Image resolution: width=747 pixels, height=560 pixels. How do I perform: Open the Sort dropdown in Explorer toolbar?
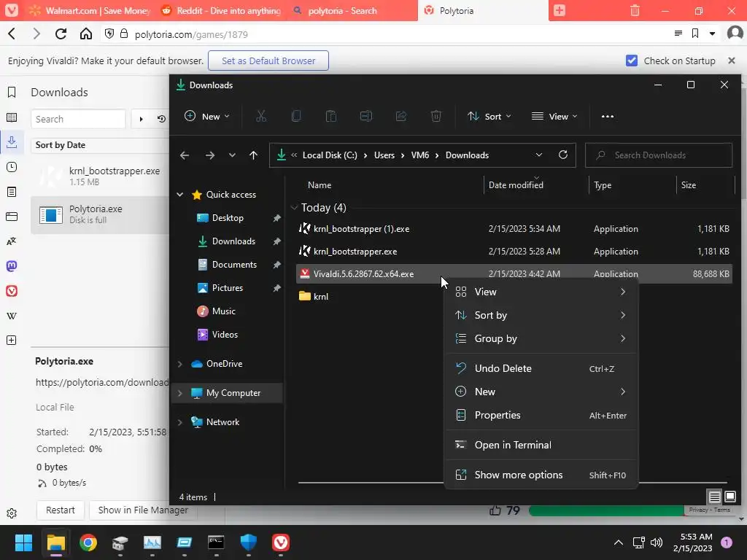(489, 116)
